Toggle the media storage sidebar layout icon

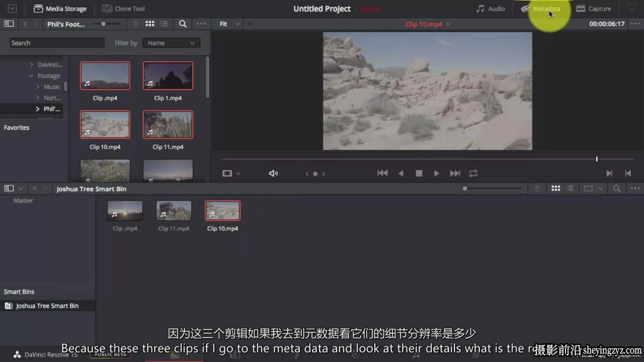9,24
